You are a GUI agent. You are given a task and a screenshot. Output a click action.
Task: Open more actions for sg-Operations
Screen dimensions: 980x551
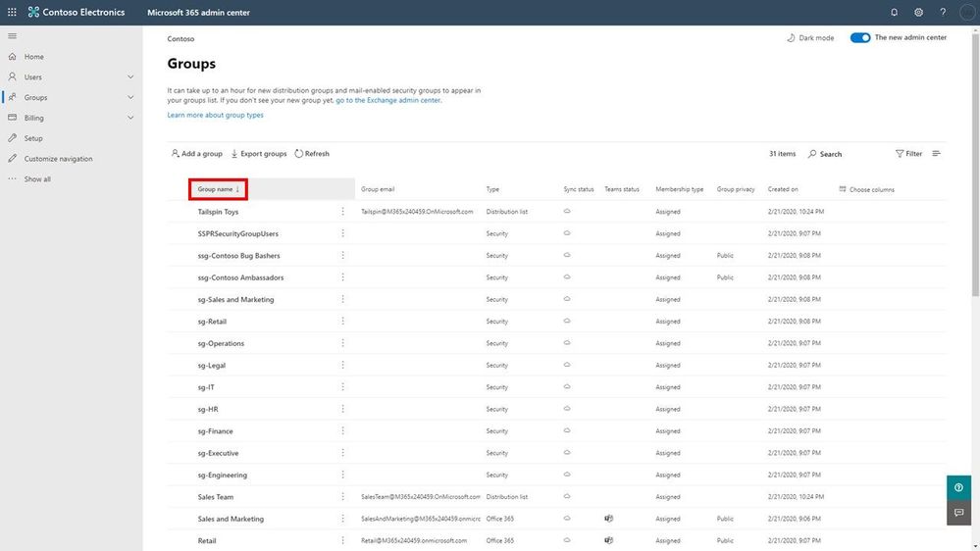coord(342,343)
